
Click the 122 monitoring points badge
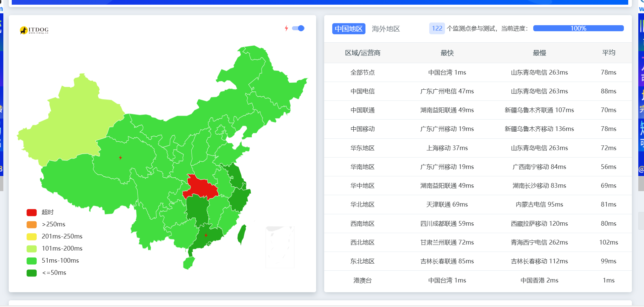[x=437, y=28]
